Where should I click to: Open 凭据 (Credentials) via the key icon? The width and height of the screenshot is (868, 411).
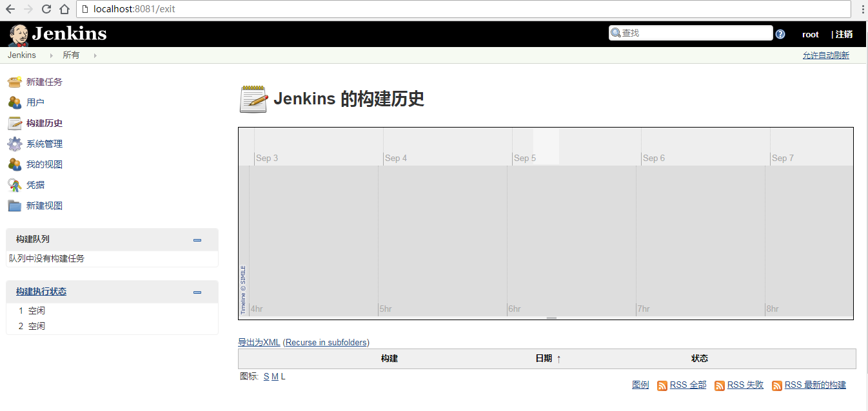pyautogui.click(x=15, y=185)
